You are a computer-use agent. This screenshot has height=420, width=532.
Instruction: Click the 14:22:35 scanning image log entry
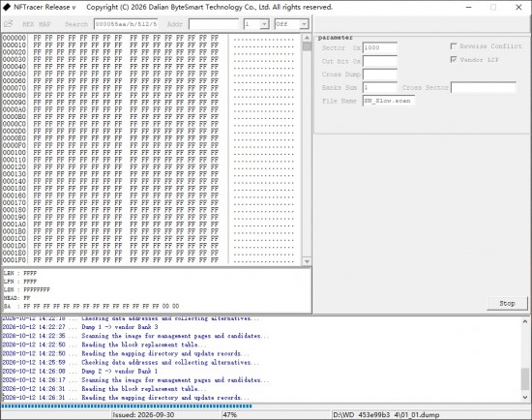point(135,336)
